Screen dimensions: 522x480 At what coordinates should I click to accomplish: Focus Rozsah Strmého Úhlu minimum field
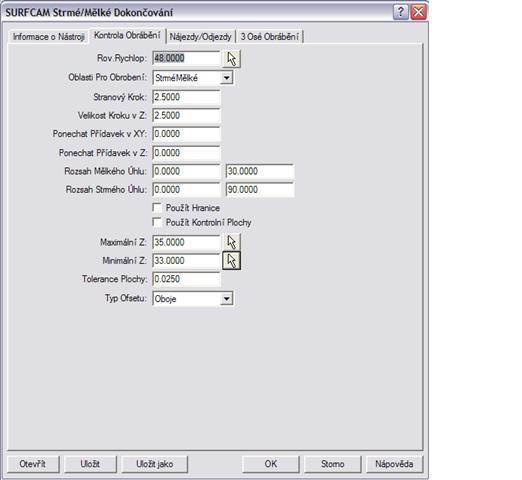point(186,190)
